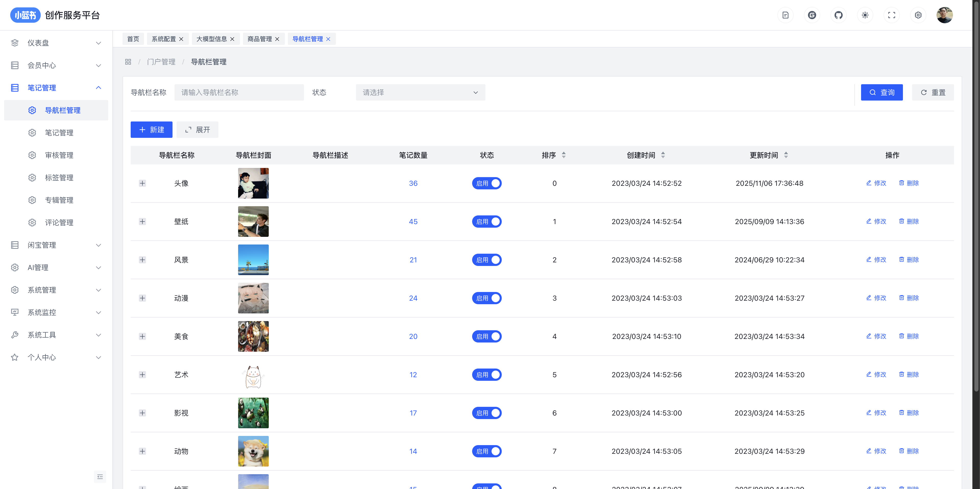The height and width of the screenshot is (489, 980).
Task: Open the document icon in header
Action: pos(785,15)
